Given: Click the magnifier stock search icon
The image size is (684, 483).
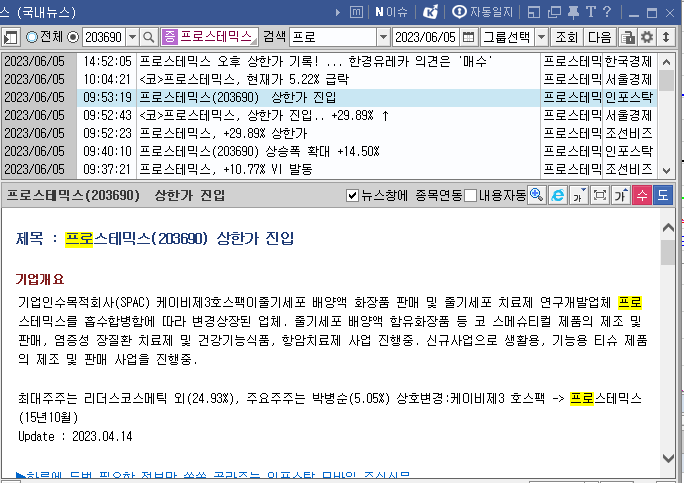Looking at the screenshot, I should tap(149, 37).
